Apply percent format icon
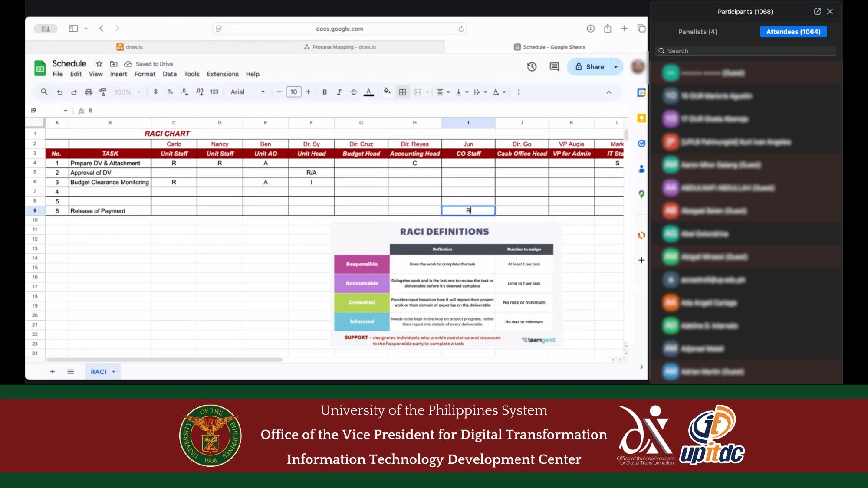The height and width of the screenshot is (488, 868). point(170,92)
